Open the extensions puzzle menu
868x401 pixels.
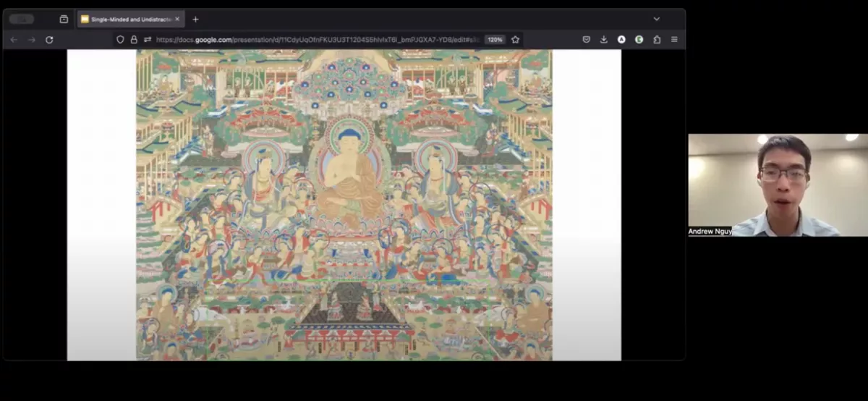[x=657, y=40]
